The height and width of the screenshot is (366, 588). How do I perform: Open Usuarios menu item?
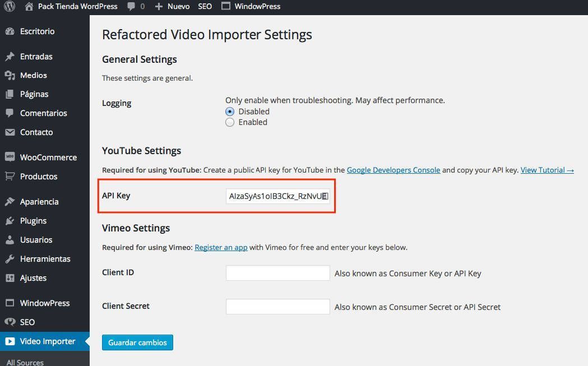(x=36, y=240)
